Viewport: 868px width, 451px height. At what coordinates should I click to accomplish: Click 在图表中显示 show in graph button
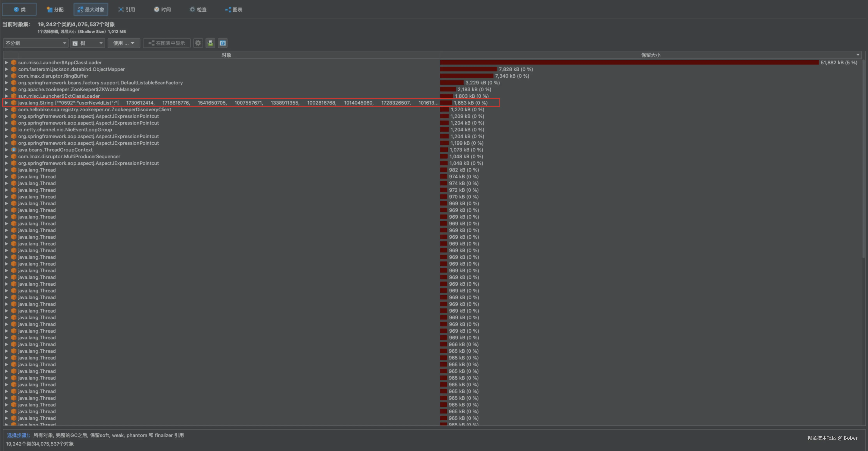pos(167,43)
